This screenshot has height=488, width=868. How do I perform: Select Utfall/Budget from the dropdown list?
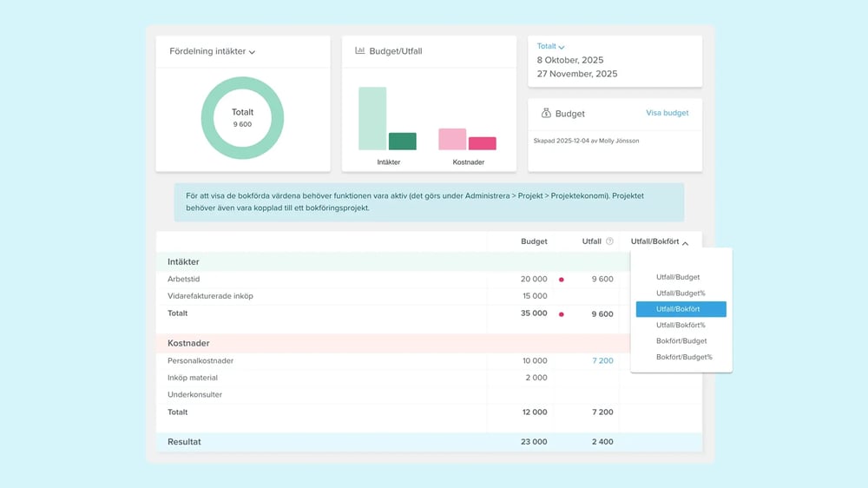coord(678,277)
